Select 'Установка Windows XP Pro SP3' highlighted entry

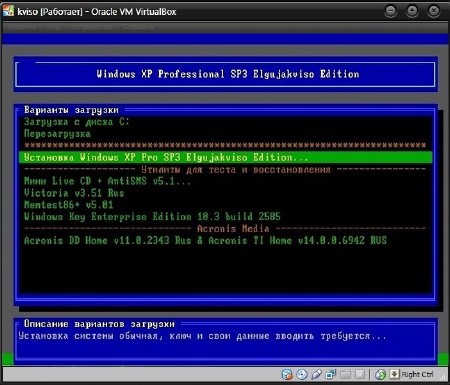[226, 157]
